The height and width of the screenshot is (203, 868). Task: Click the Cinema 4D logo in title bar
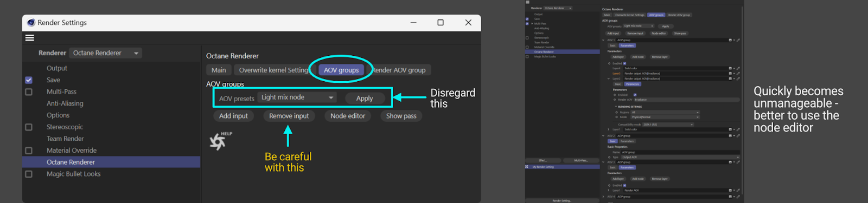click(31, 22)
